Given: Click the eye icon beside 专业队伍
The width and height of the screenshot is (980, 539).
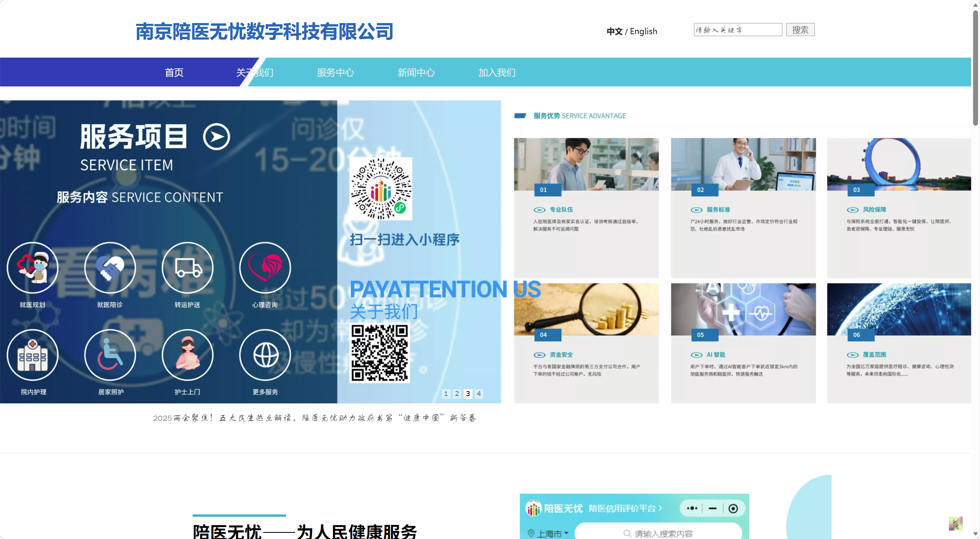Looking at the screenshot, I should [x=539, y=210].
